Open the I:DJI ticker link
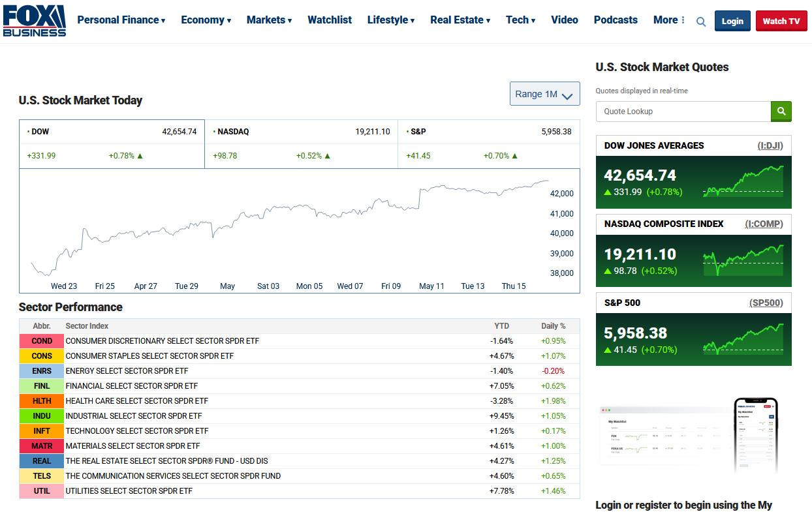The width and height of the screenshot is (812, 512). coord(770,145)
